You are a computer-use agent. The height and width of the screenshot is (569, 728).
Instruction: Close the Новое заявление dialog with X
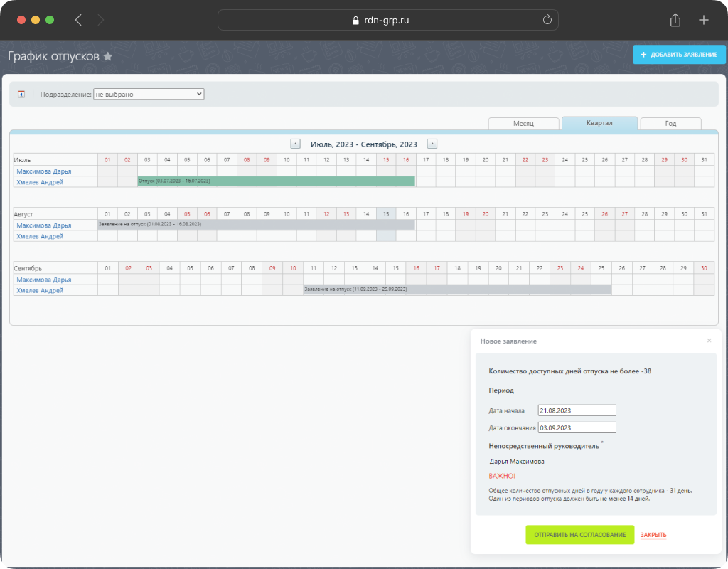pyautogui.click(x=709, y=341)
